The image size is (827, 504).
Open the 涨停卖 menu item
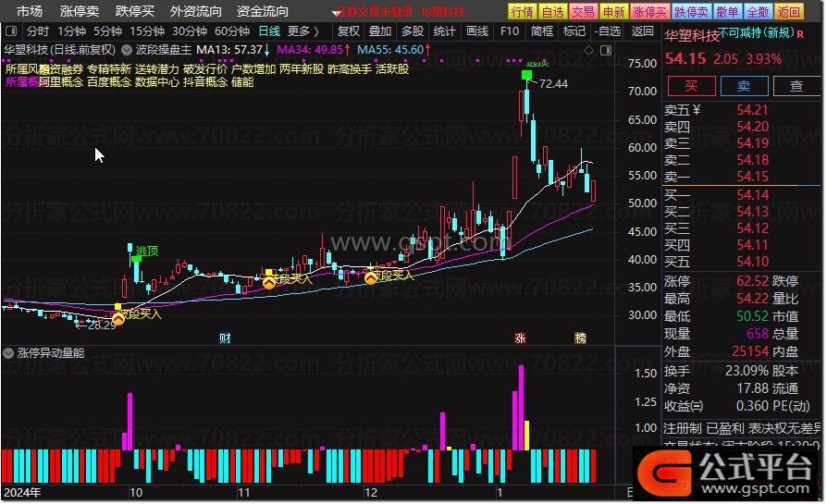point(80,11)
